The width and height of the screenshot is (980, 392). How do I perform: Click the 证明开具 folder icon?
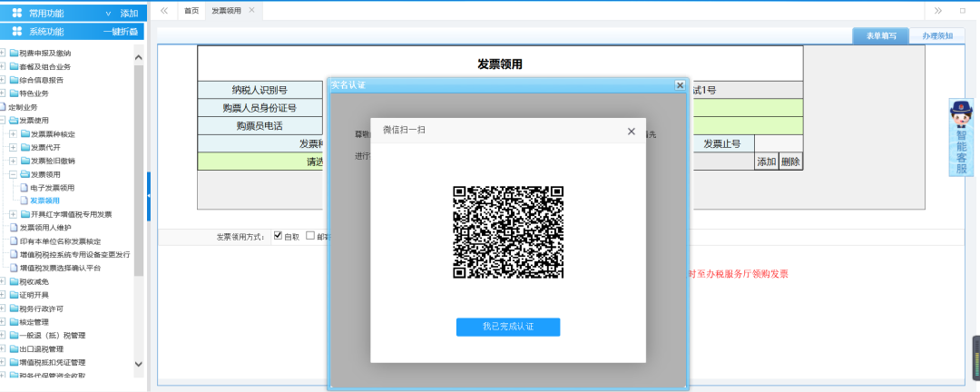click(14, 295)
